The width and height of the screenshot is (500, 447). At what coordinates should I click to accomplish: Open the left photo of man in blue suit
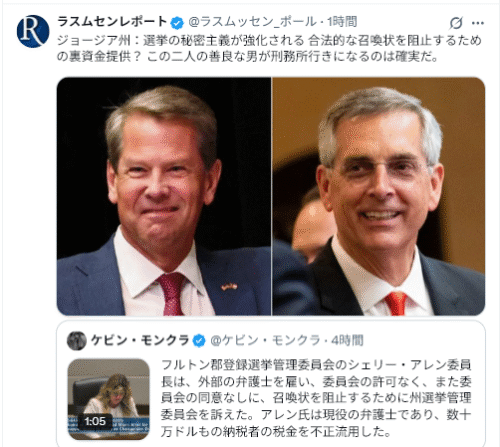pos(164,196)
